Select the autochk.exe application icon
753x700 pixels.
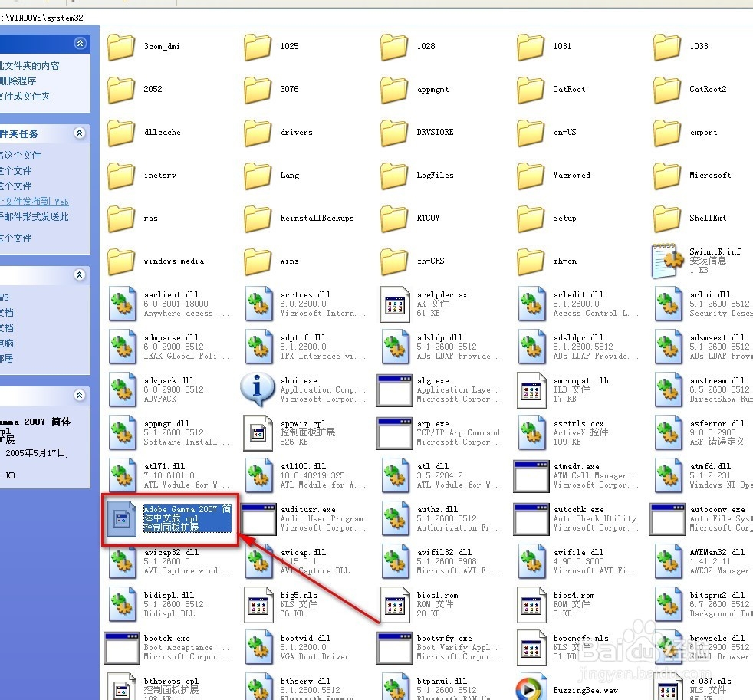tap(531, 519)
